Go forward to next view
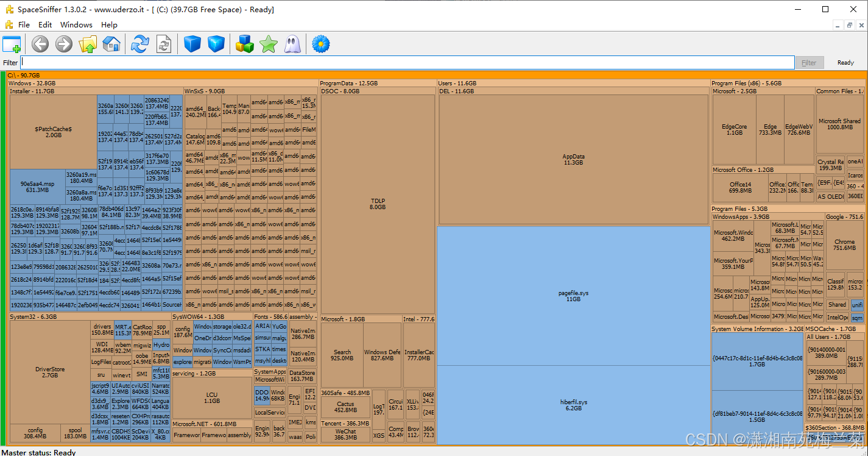The image size is (868, 456). [64, 44]
